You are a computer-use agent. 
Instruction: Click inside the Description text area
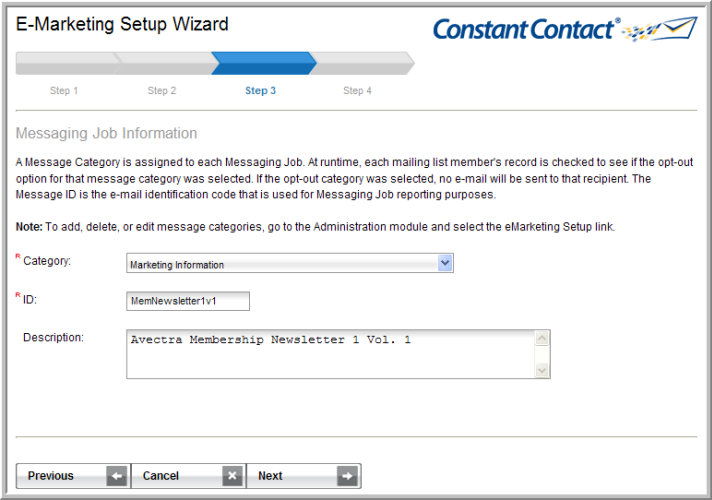331,354
